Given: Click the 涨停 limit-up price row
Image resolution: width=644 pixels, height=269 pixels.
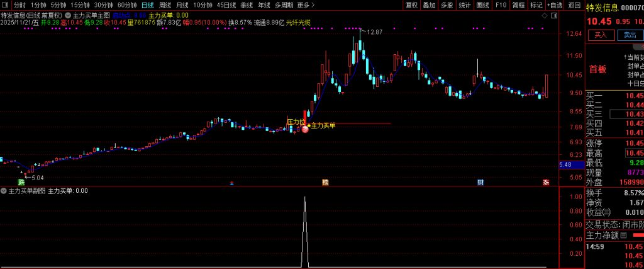Looking at the screenshot, I should [614, 143].
